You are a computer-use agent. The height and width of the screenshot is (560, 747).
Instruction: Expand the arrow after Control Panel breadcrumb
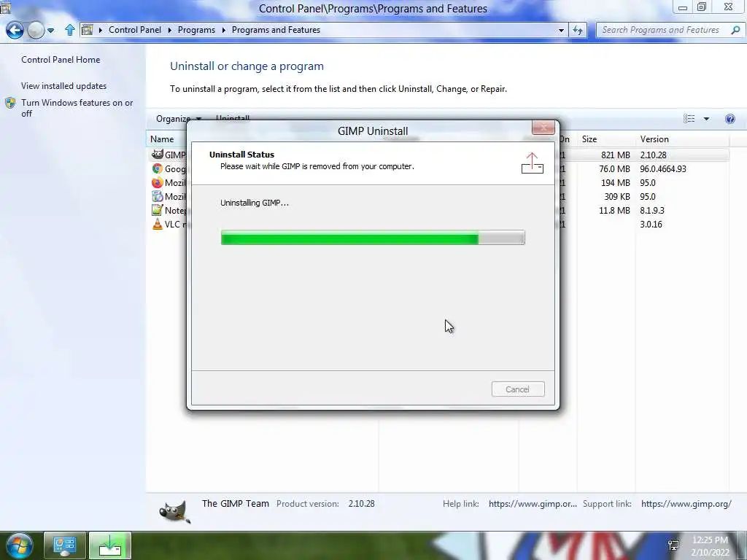[x=169, y=30]
